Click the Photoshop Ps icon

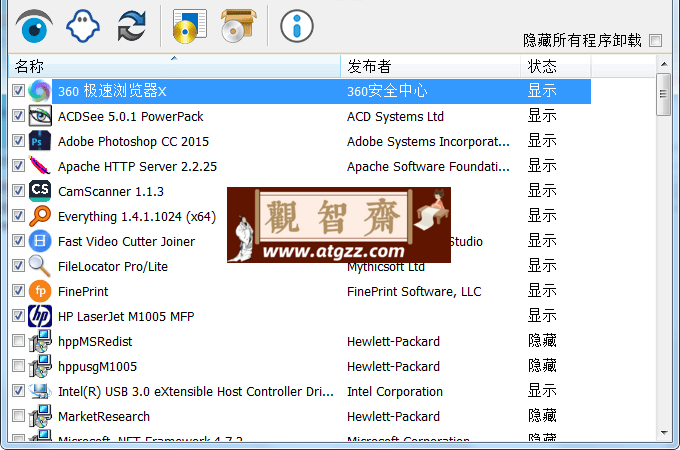coord(40,141)
